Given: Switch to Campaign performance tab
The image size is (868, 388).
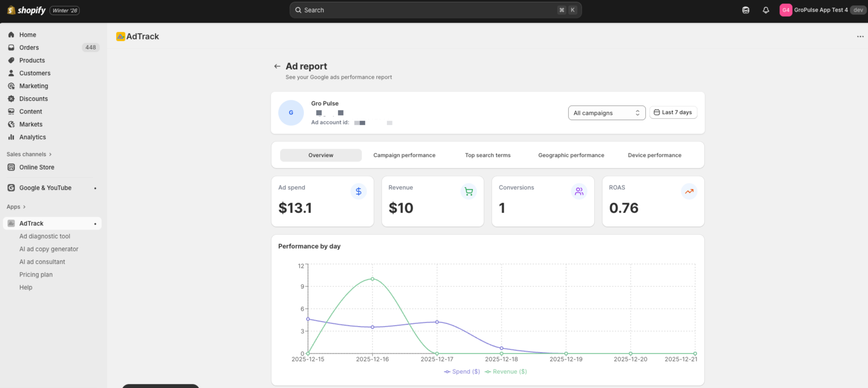Looking at the screenshot, I should point(404,155).
